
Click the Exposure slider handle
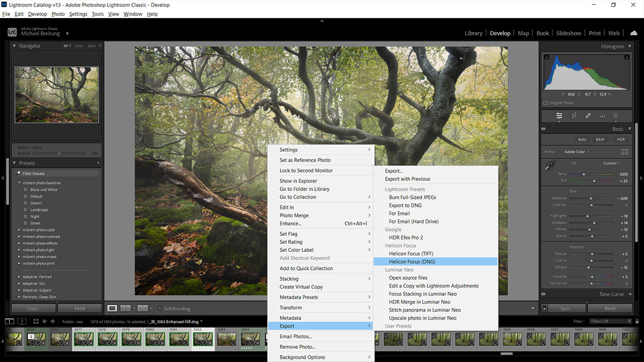[592, 198]
